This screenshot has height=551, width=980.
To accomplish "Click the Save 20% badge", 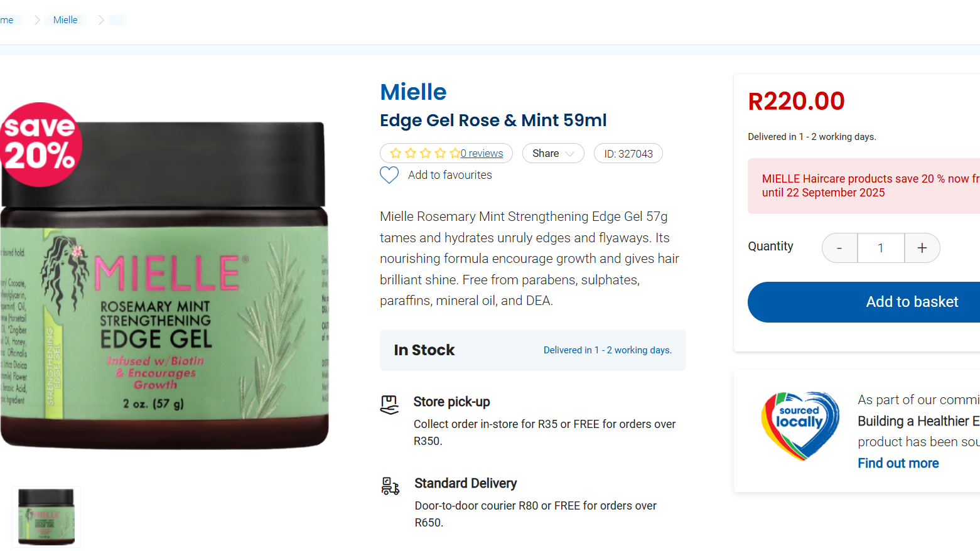I will [40, 144].
